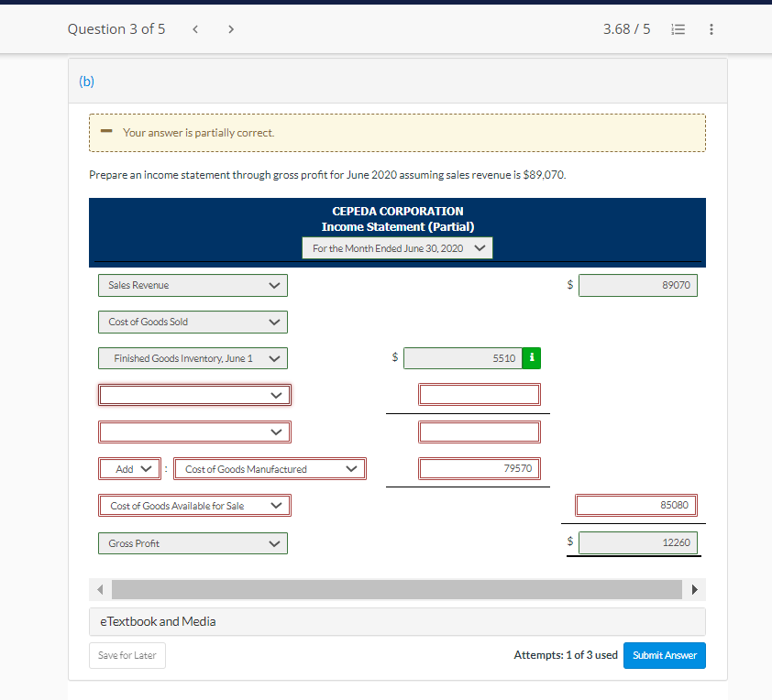Viewport: 772px width, 700px height.
Task: Click the first empty amount field
Action: 480,395
